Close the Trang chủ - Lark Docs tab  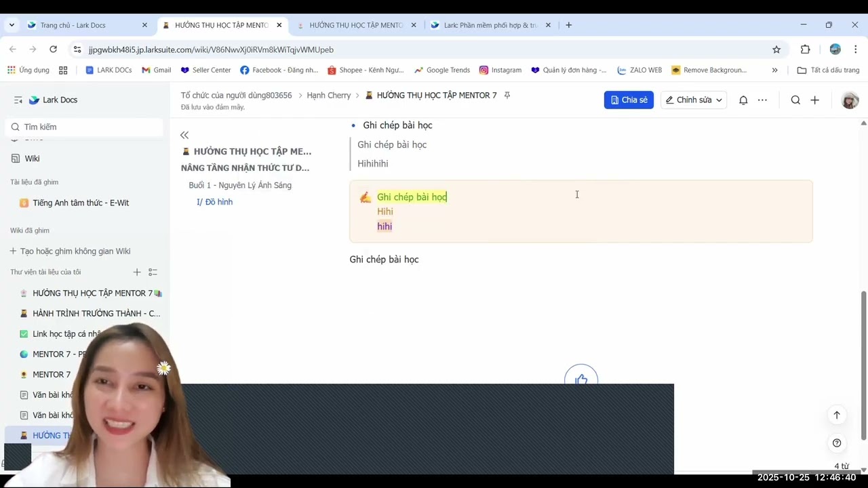(x=144, y=25)
